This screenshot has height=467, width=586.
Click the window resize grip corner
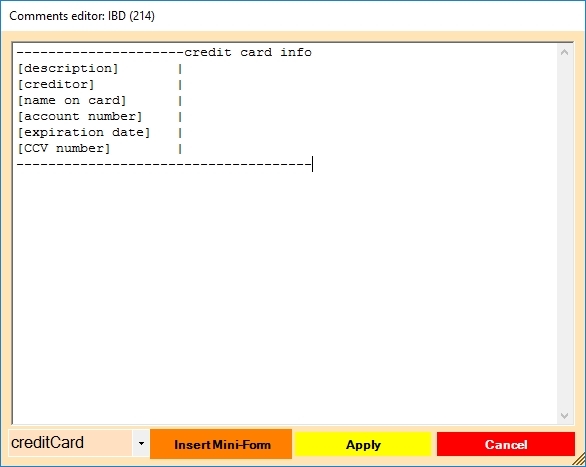[580, 460]
